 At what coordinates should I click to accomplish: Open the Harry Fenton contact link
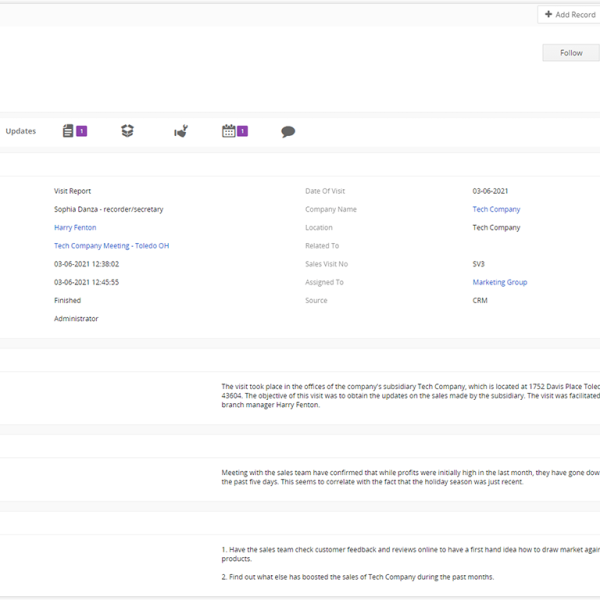(75, 228)
